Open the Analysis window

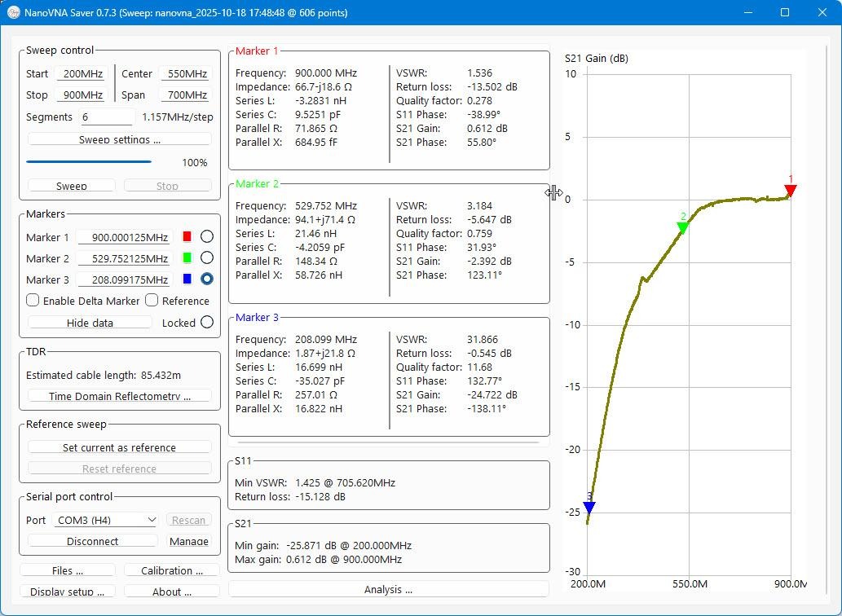coord(388,589)
